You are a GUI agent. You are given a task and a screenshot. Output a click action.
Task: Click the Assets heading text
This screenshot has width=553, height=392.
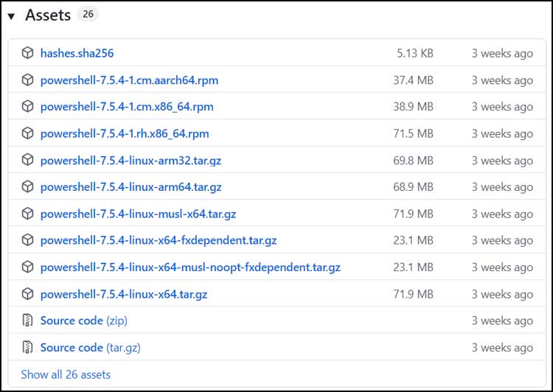pyautogui.click(x=48, y=15)
